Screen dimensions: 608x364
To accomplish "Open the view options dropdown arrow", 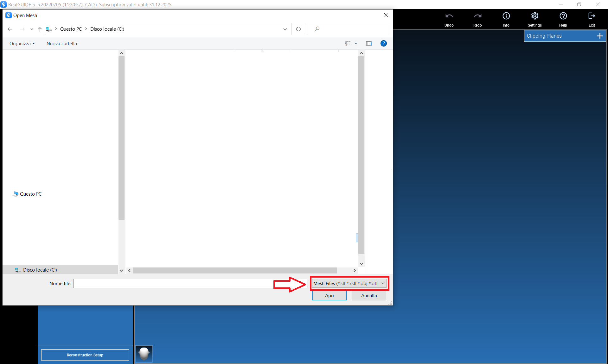I will point(356,44).
